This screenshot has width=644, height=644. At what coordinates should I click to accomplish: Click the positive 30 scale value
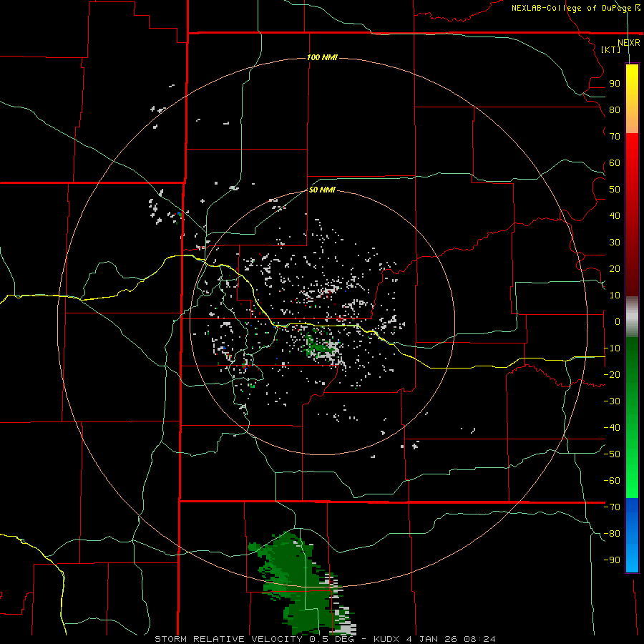615,243
